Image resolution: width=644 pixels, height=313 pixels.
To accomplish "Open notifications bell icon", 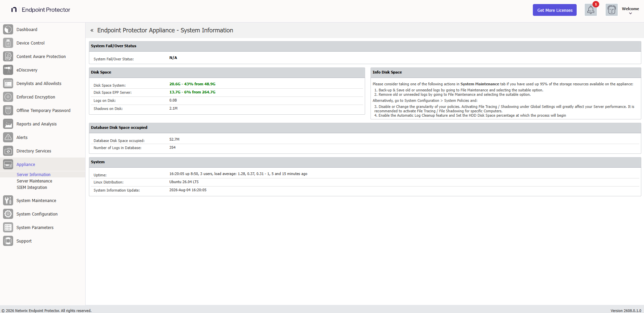I will pos(590,10).
